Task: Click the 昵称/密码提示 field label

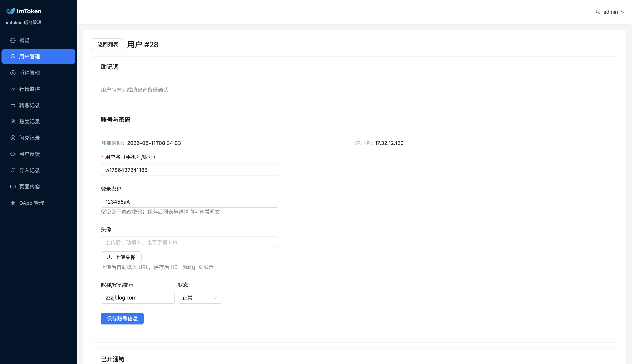Action: click(x=117, y=285)
